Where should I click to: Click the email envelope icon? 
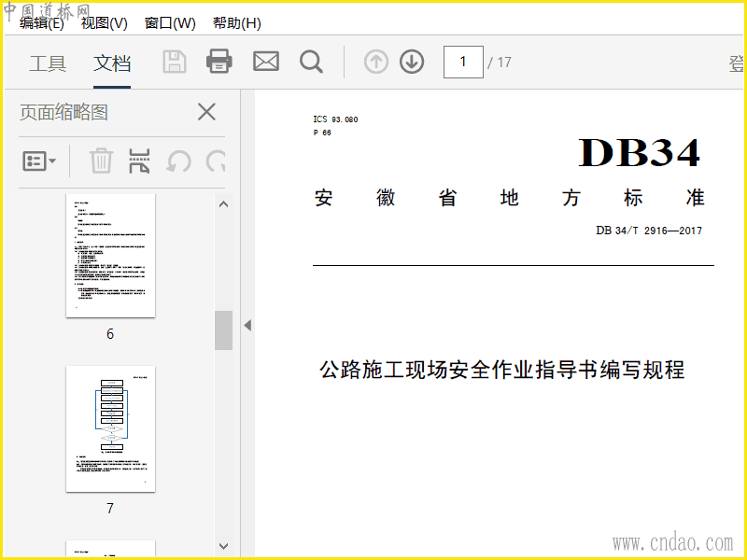pyautogui.click(x=266, y=62)
